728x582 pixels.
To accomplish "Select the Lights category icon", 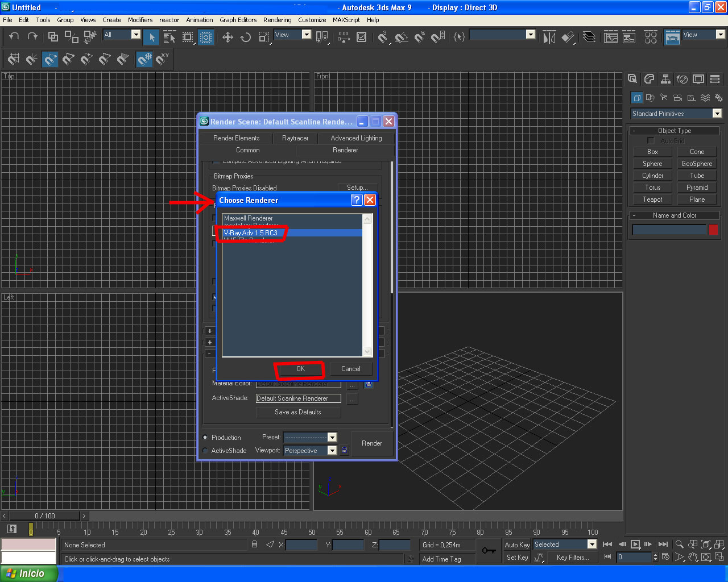I will coord(664,98).
